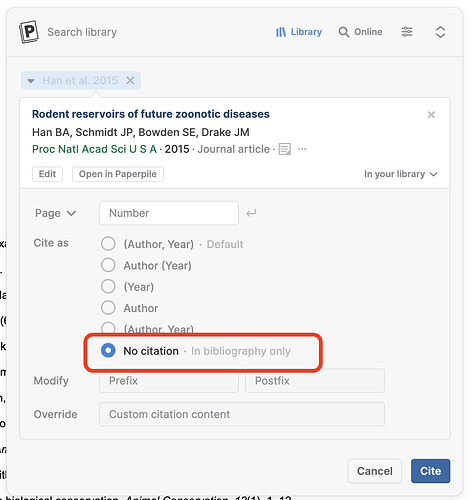Click the blue Cite button
The image size is (474, 500).
point(430,471)
